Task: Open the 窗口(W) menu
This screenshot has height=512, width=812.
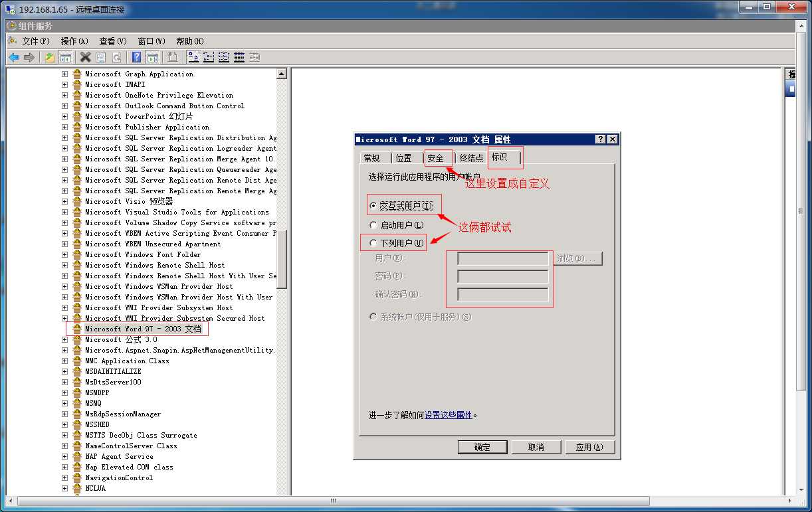Action: 152,41
